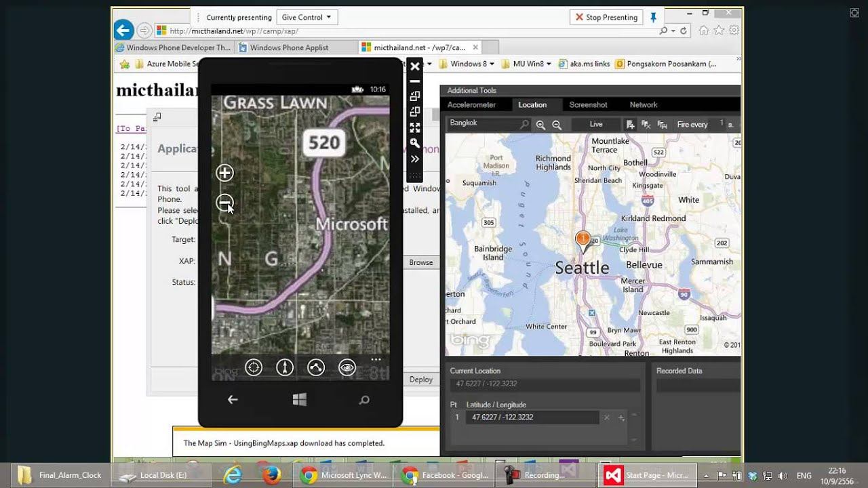Open Recording... app in taskbar

[x=544, y=475]
